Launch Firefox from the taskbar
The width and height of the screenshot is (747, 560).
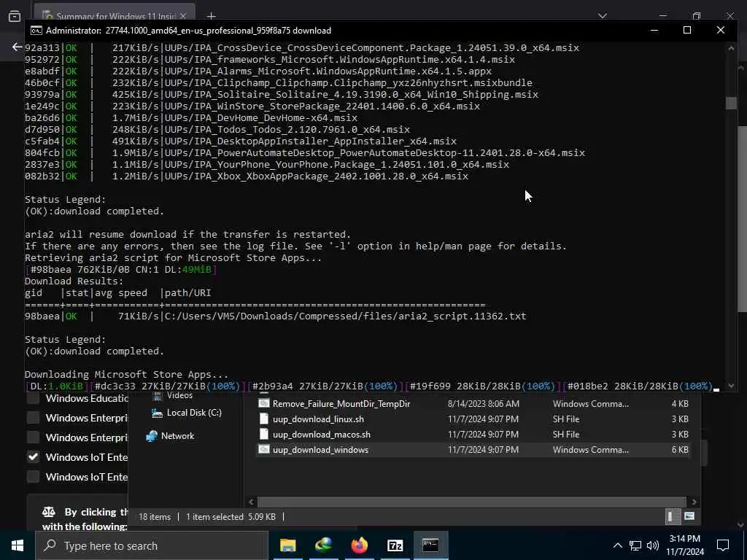point(359,545)
